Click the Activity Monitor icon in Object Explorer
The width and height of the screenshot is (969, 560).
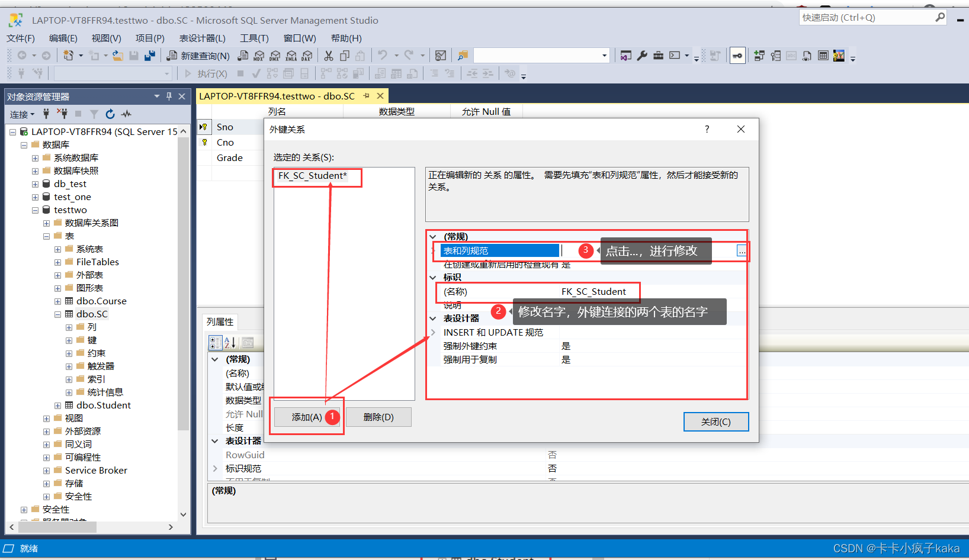(126, 114)
